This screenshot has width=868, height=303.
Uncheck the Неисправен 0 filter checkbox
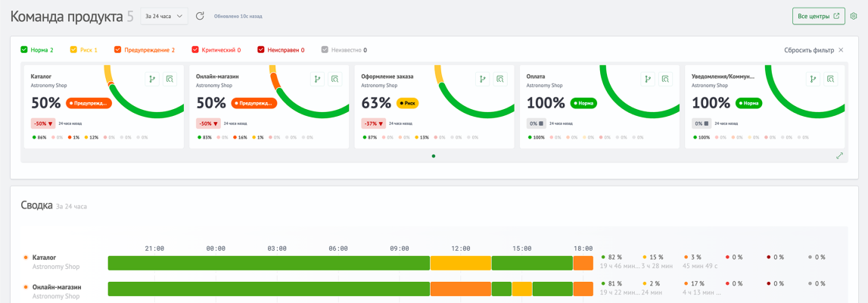point(261,50)
